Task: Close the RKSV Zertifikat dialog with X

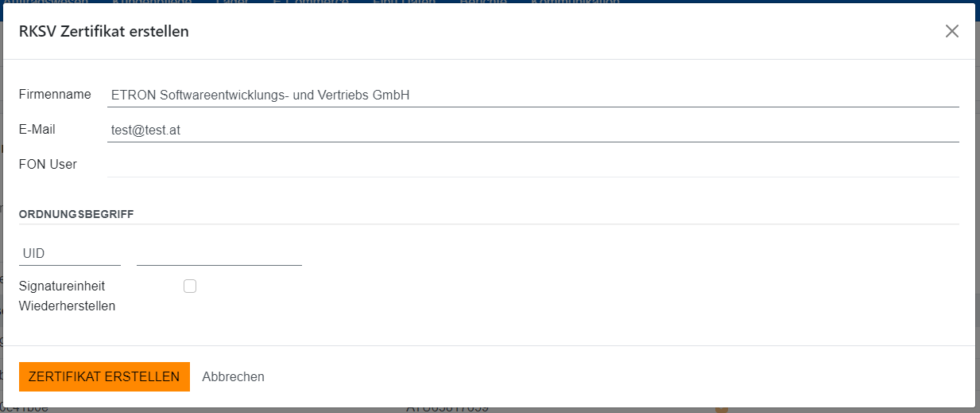Action: coord(951,31)
